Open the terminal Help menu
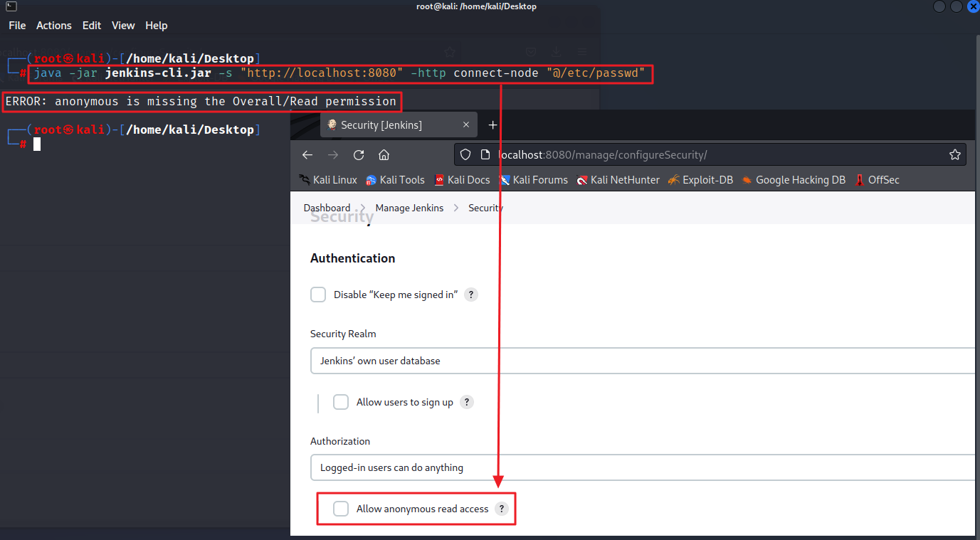 tap(157, 26)
